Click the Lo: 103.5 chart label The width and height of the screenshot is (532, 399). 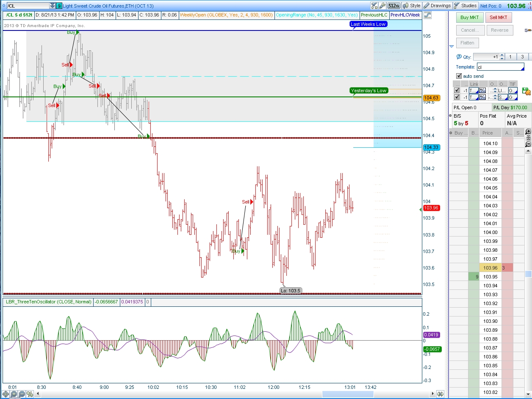291,291
